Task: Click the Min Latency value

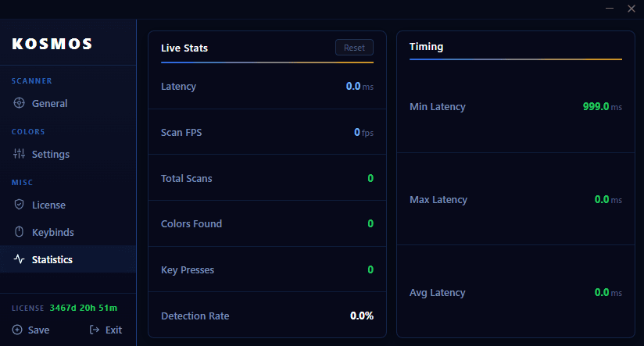Action: pyautogui.click(x=596, y=106)
